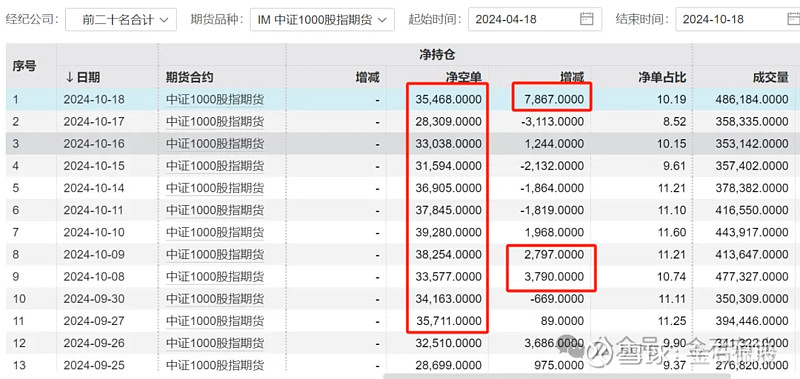800x379 pixels.
Task: Click the 成交量 column header
Action: [770, 77]
